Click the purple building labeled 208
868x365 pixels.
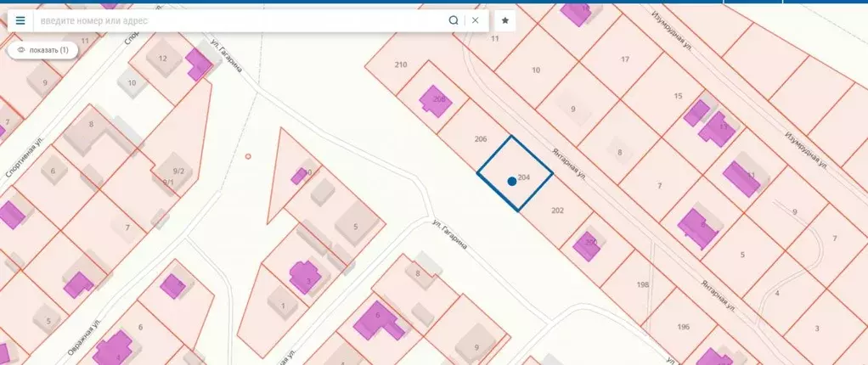436,101
